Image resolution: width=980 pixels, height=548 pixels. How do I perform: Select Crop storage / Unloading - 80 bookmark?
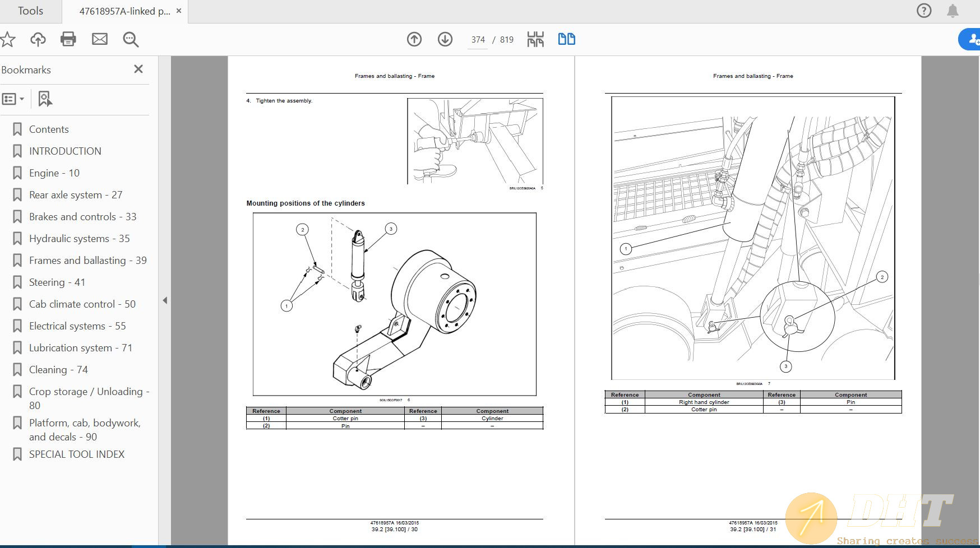coord(89,398)
